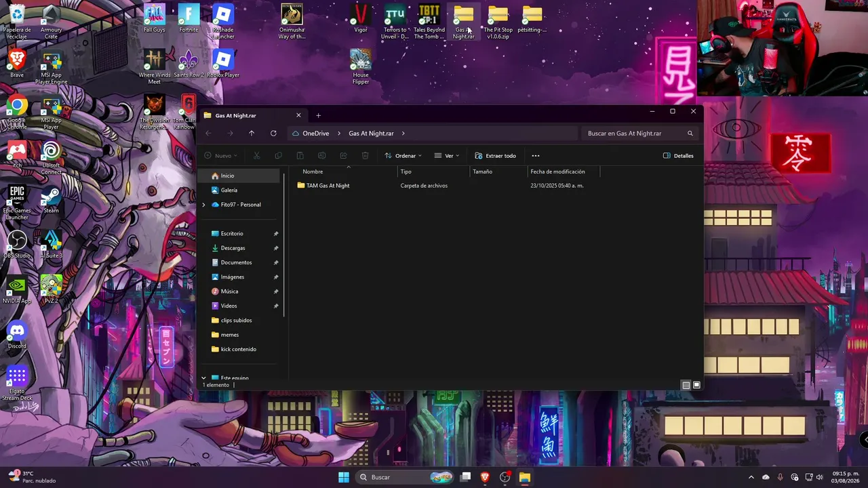Click the Buscar en Gas At Night.rar field

point(640,134)
